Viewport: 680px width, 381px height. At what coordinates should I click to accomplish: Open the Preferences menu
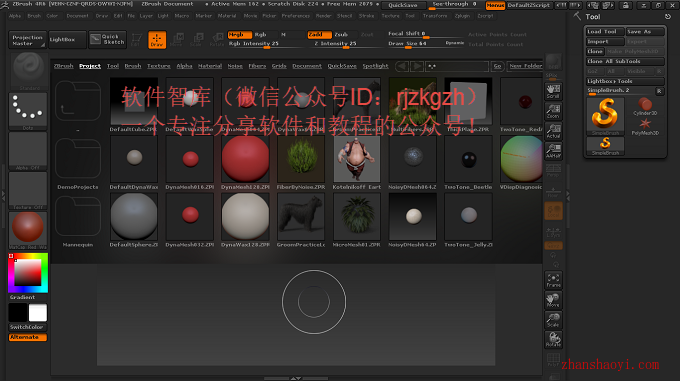[x=296, y=16]
